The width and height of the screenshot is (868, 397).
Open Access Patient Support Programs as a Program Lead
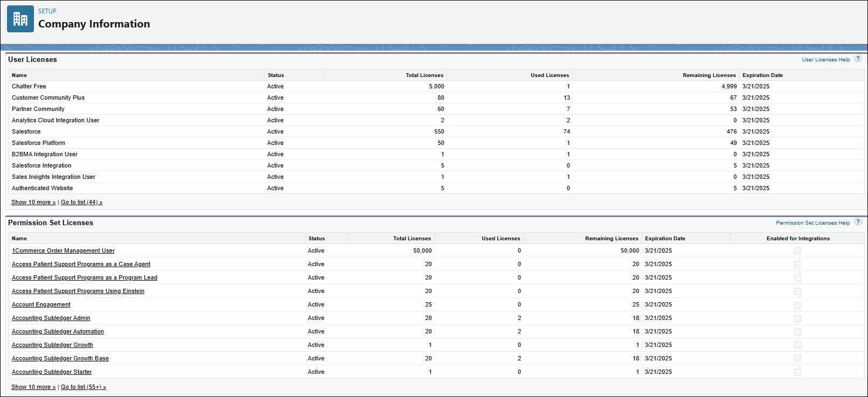click(85, 277)
